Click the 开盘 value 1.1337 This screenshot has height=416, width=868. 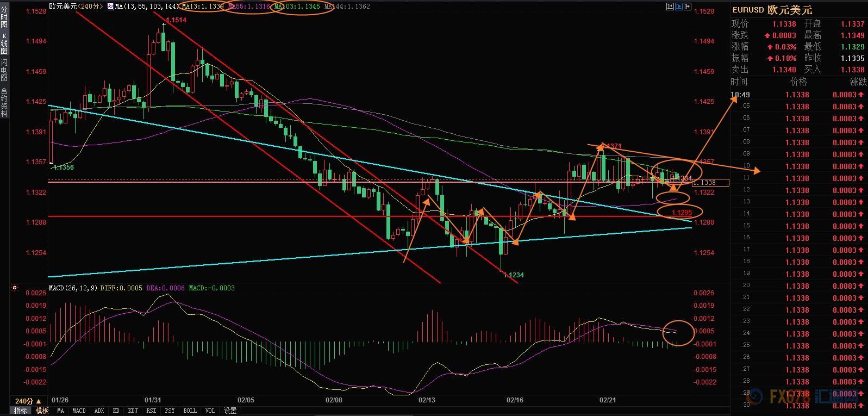point(852,24)
